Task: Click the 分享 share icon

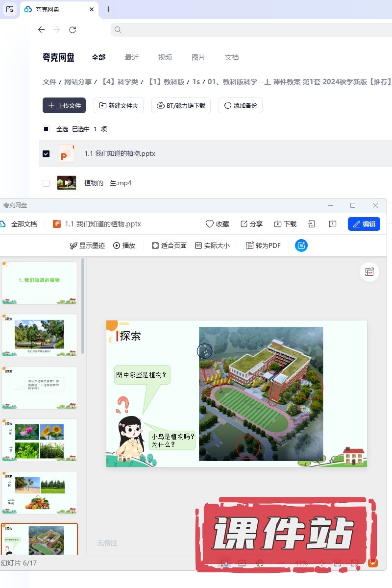Action: (x=251, y=224)
